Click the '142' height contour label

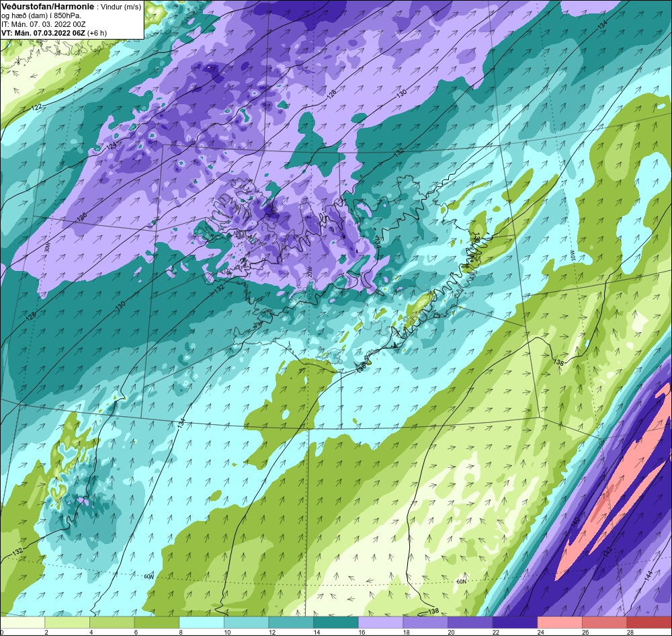607,553
